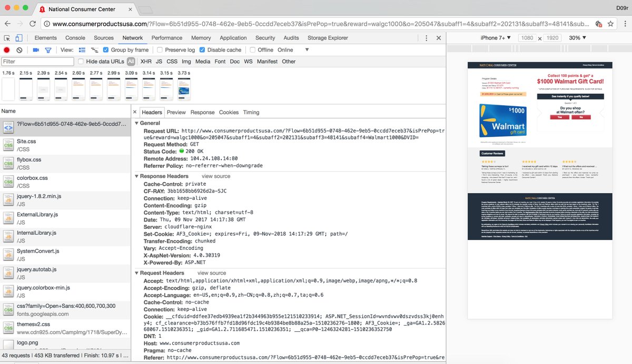Toggle the network filter funnel icon
This screenshot has width=632, height=364.
tap(48, 50)
